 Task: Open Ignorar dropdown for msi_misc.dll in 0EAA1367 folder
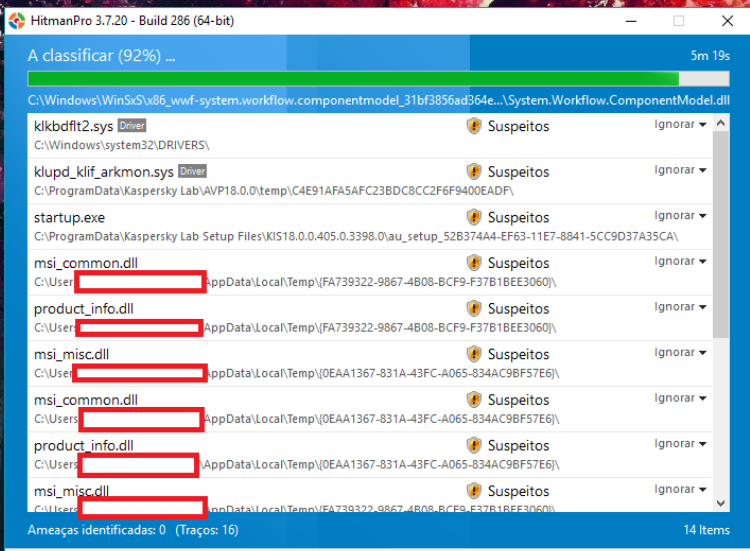pos(680,353)
